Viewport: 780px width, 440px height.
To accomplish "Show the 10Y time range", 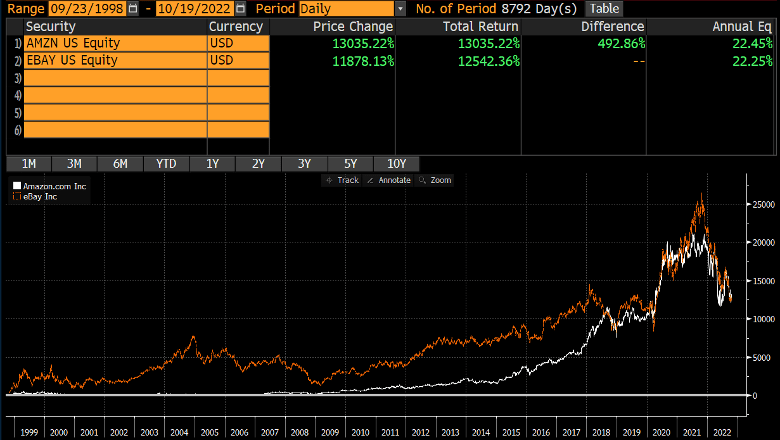I will [x=396, y=164].
